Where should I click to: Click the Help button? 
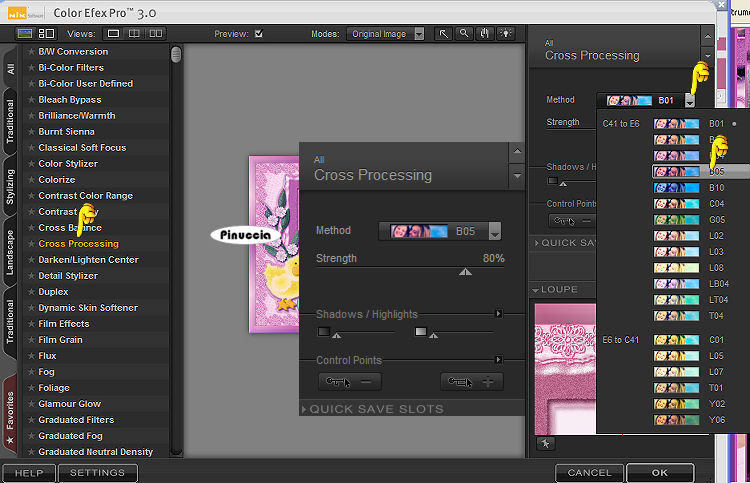(x=29, y=473)
